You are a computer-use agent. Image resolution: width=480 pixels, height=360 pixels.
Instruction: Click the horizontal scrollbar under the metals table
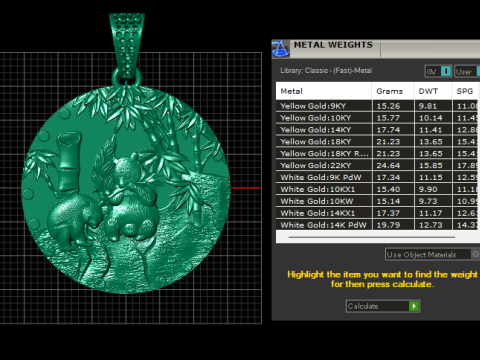coord(372,237)
